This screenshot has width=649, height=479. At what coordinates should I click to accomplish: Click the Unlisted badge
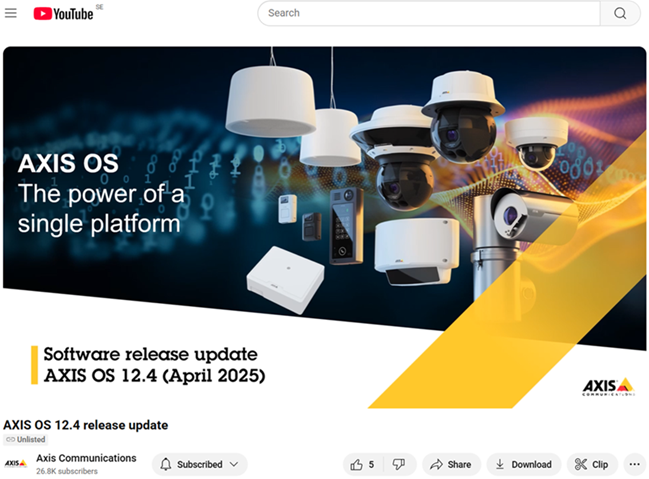point(26,440)
